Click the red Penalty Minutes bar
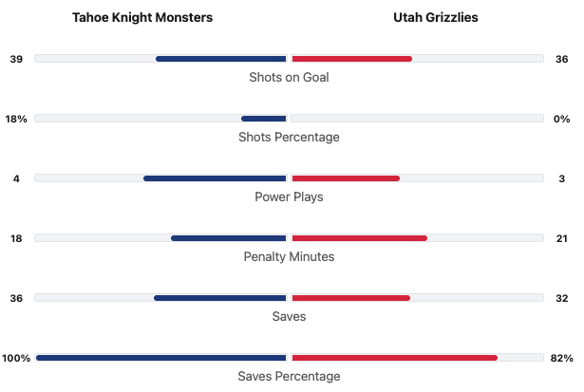584x392 pixels. pos(359,238)
